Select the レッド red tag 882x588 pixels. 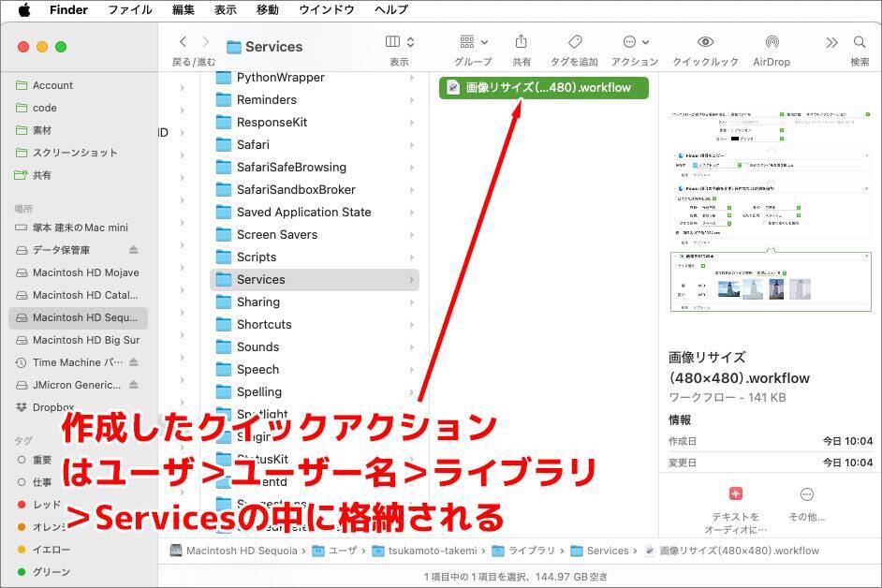[x=47, y=505]
